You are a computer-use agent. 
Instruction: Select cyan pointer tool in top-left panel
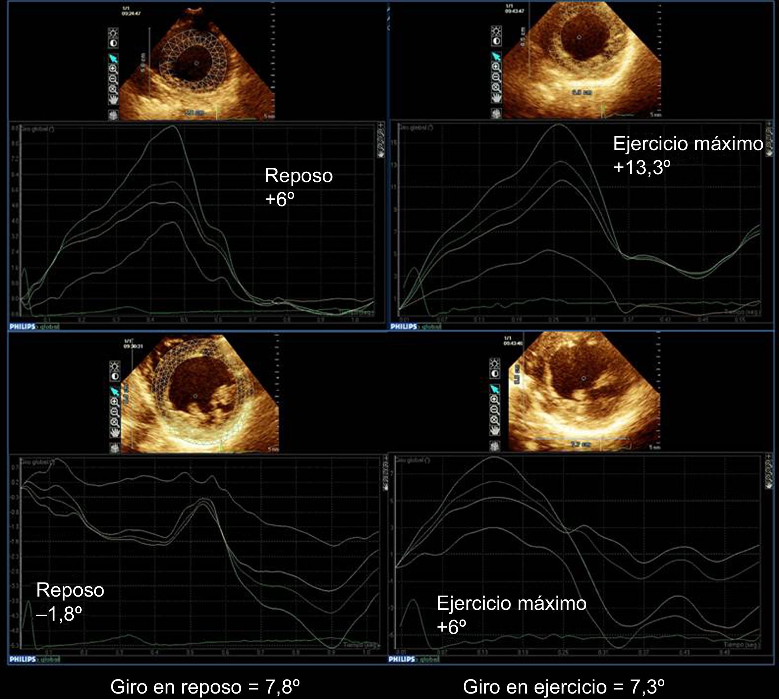pyautogui.click(x=114, y=59)
